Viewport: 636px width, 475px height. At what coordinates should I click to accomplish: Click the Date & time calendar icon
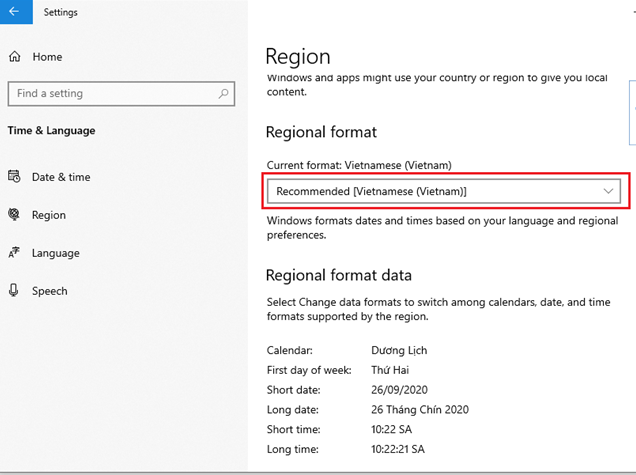click(14, 177)
